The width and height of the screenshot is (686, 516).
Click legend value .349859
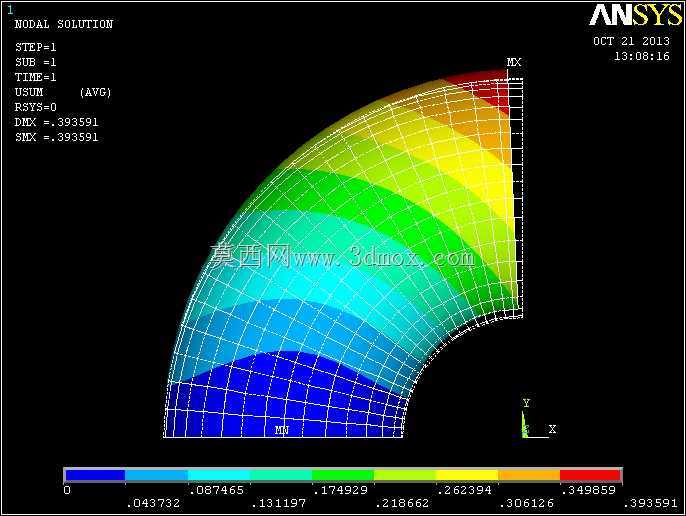click(588, 490)
